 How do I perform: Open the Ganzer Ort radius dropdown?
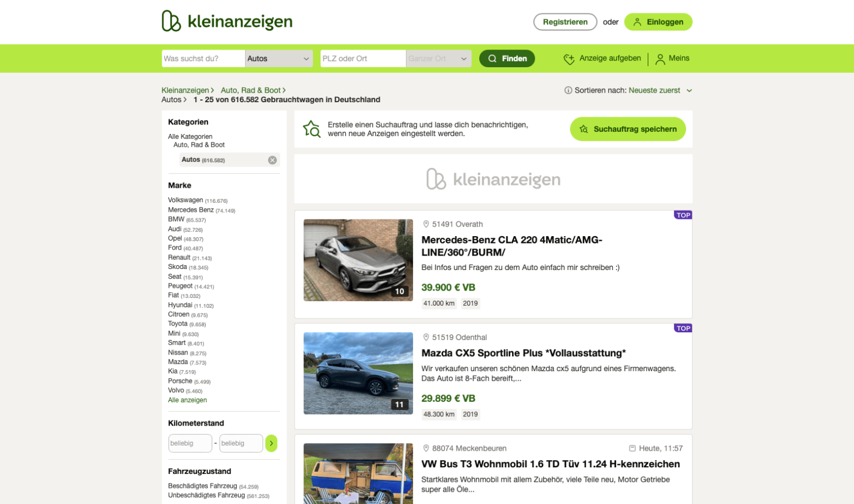click(x=438, y=58)
